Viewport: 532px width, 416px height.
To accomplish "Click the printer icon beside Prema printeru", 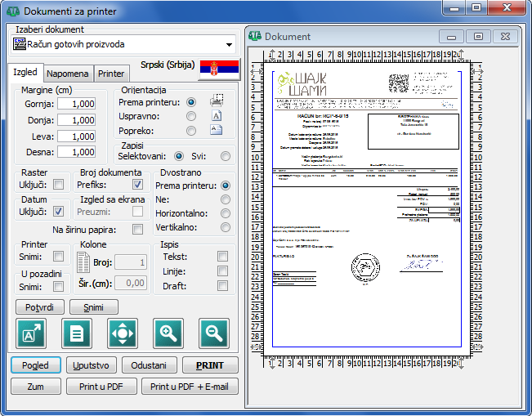I will tap(217, 101).
